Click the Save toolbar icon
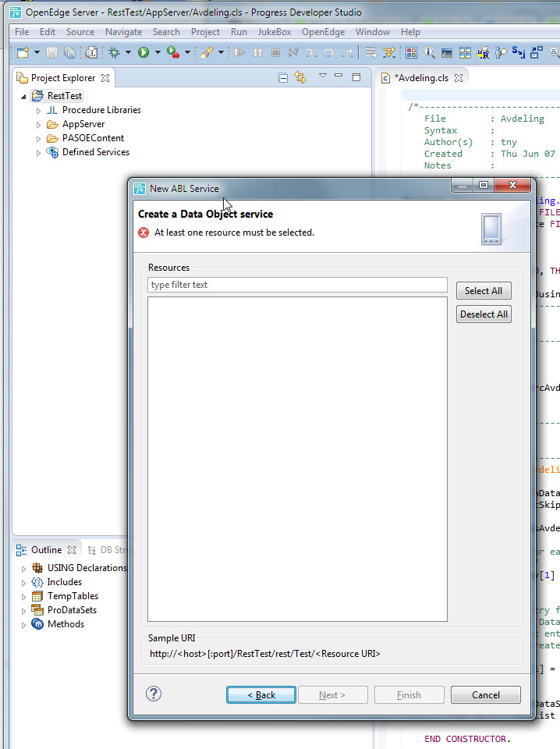560x749 pixels. point(51,52)
